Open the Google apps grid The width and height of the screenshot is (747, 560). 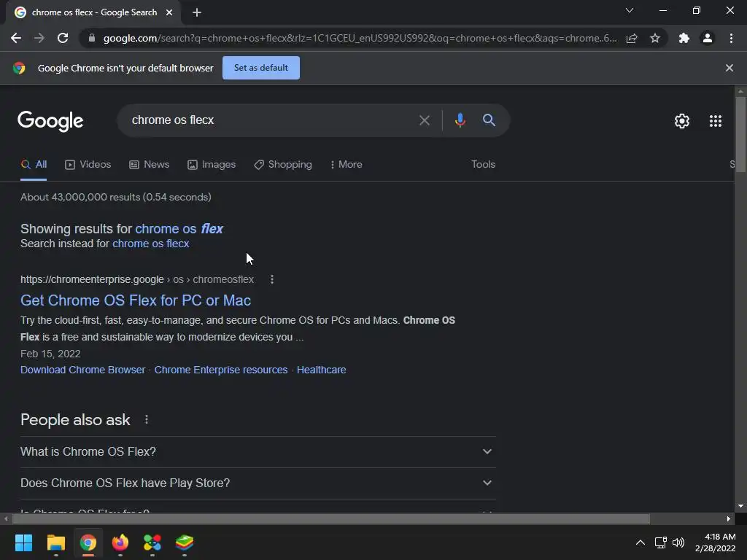tap(716, 121)
